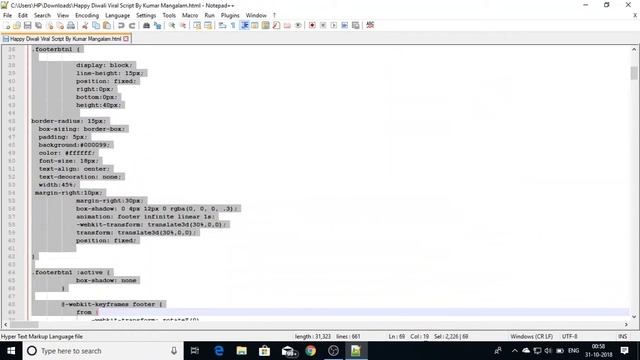Open the View menu
This screenshot has height=360, width=640.
(x=62, y=15)
